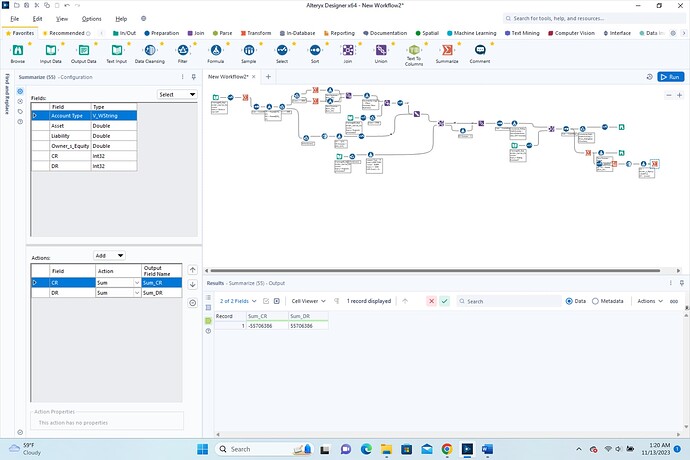Select the Data radio button

click(x=569, y=301)
